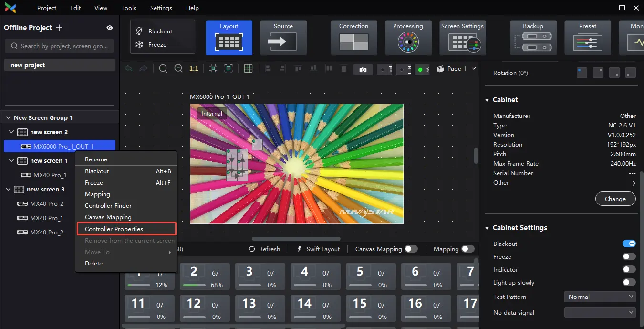Open the Correction module
The image size is (644, 329).
click(x=353, y=38)
